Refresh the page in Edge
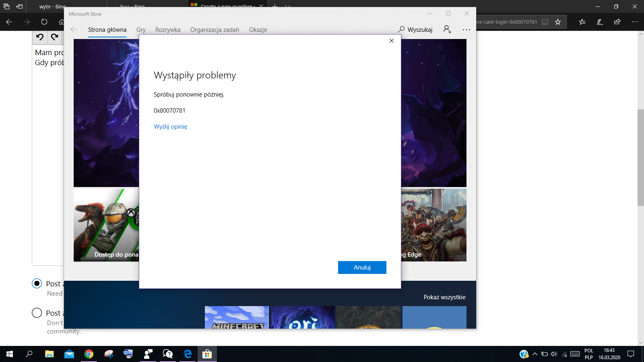This screenshot has height=362, width=644. pyautogui.click(x=44, y=22)
